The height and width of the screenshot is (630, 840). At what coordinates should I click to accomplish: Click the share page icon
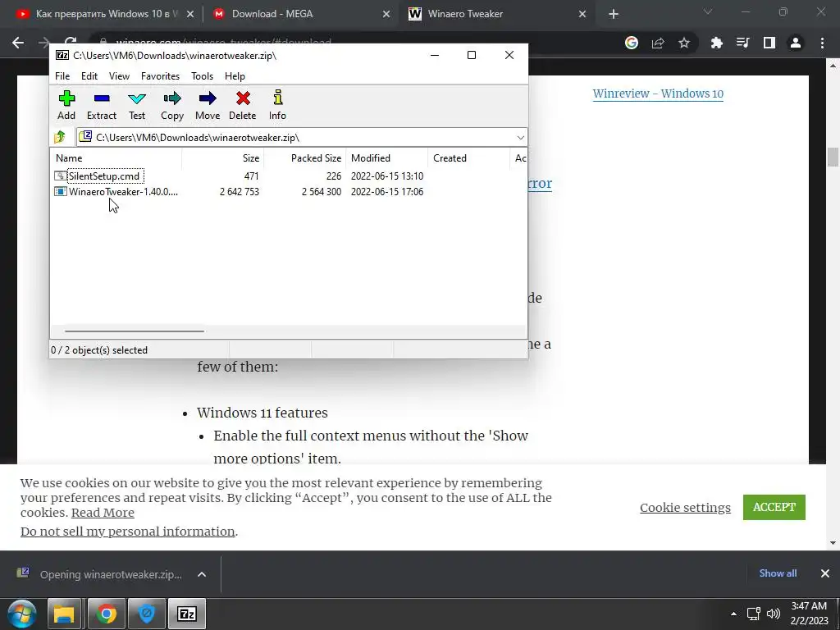pyautogui.click(x=658, y=43)
